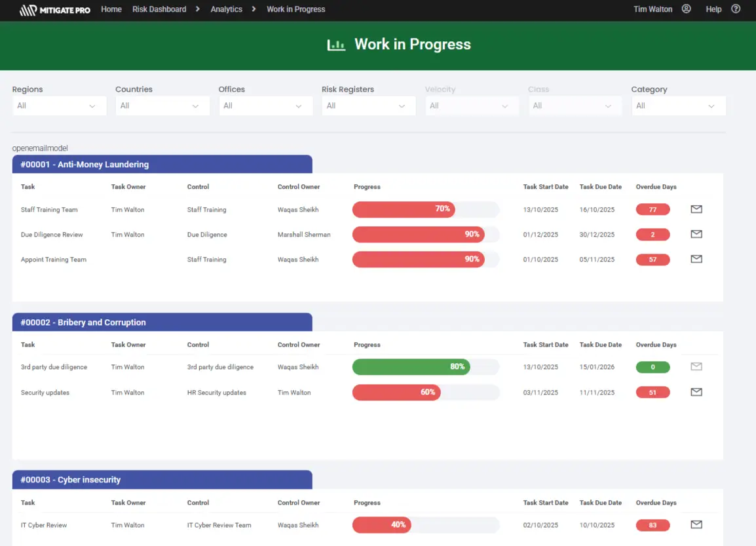This screenshot has width=756, height=546.
Task: Open email for the Appoint Training Team task
Action: [x=696, y=259]
